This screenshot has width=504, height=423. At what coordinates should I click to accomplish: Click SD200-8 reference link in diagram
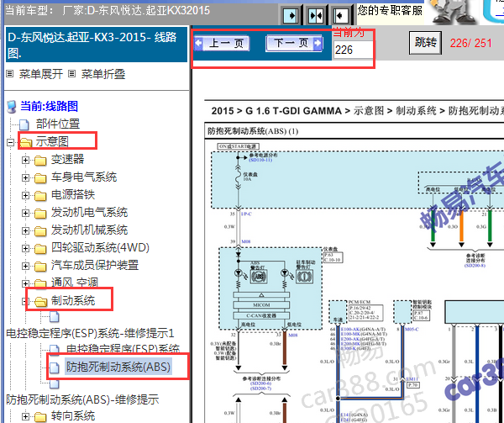tap(475, 266)
